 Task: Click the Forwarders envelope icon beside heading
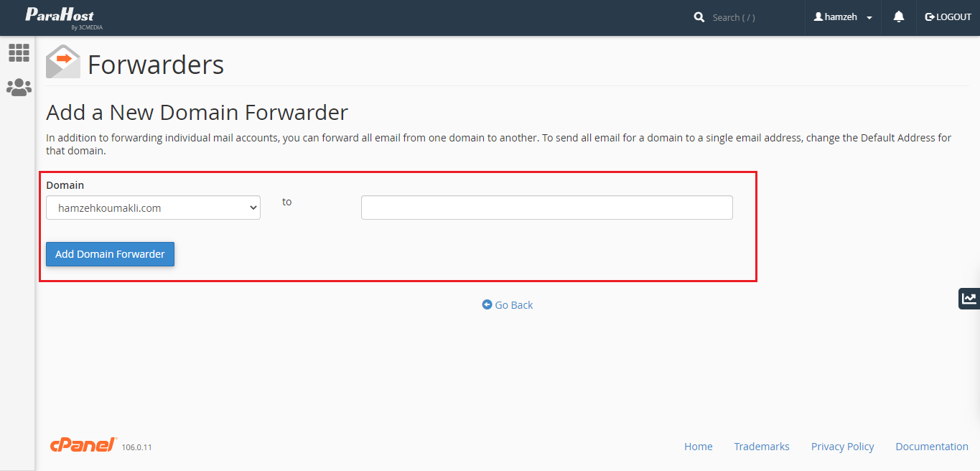[63, 62]
